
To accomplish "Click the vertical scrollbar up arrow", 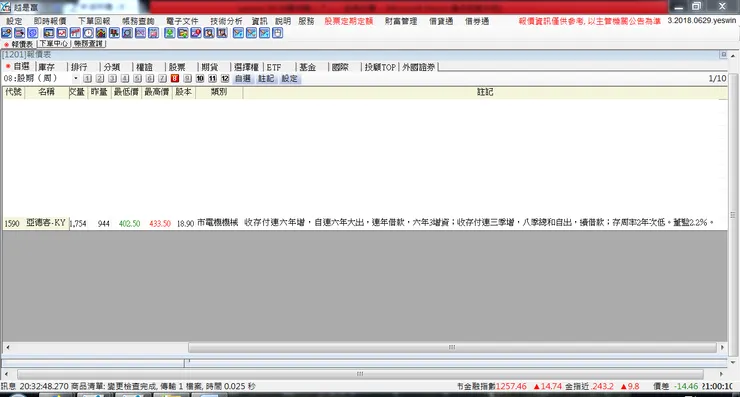I will pos(732,55).
